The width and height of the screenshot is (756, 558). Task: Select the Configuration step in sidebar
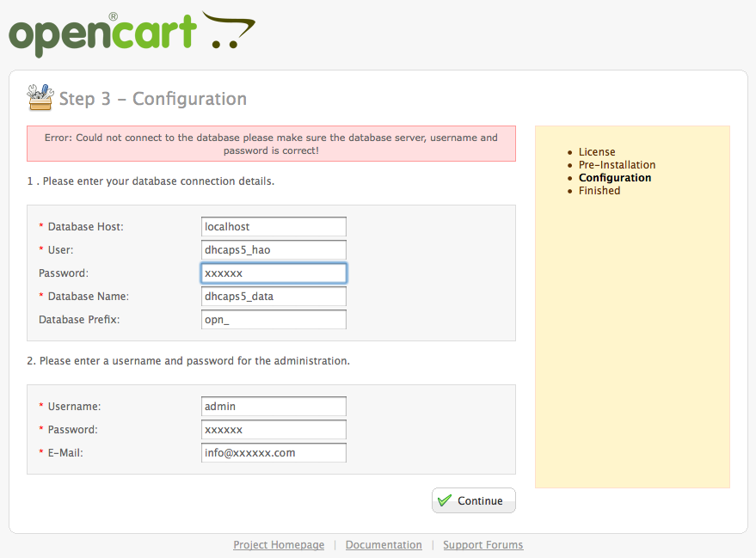(x=615, y=178)
